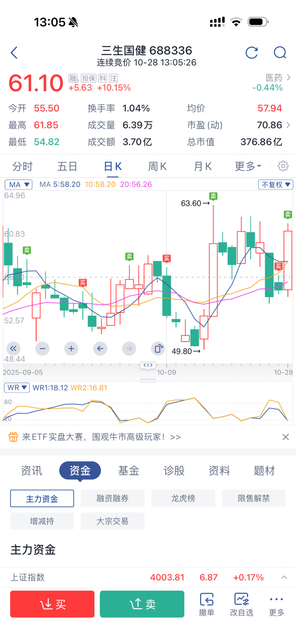The image size is (296, 644).
Task: Refresh the stock quote data
Action: (x=252, y=52)
